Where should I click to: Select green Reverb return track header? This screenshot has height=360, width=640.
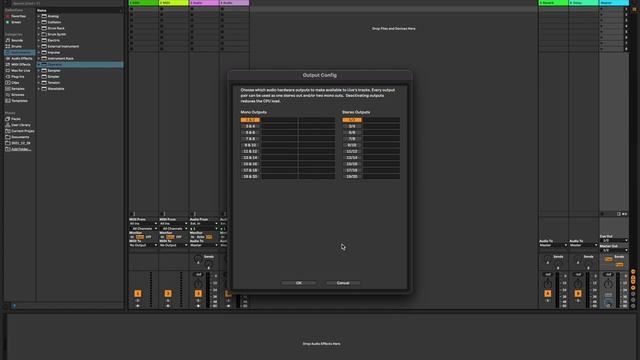coord(553,3)
